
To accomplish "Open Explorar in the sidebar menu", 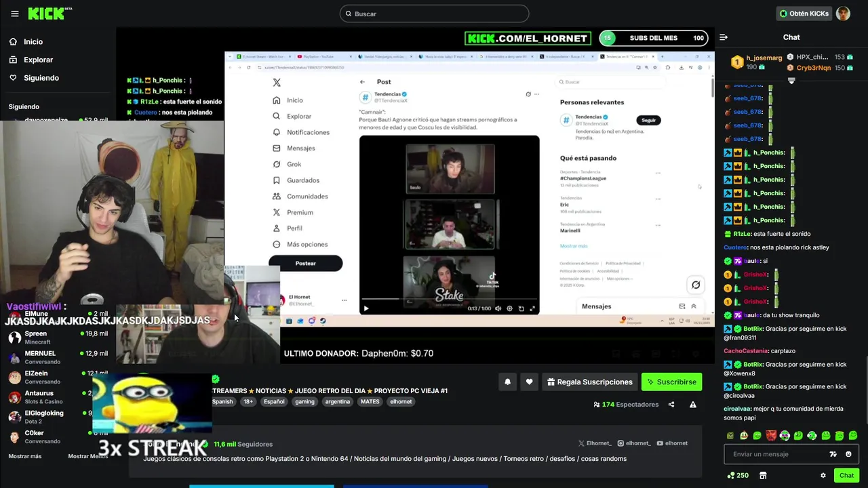I will click(39, 60).
